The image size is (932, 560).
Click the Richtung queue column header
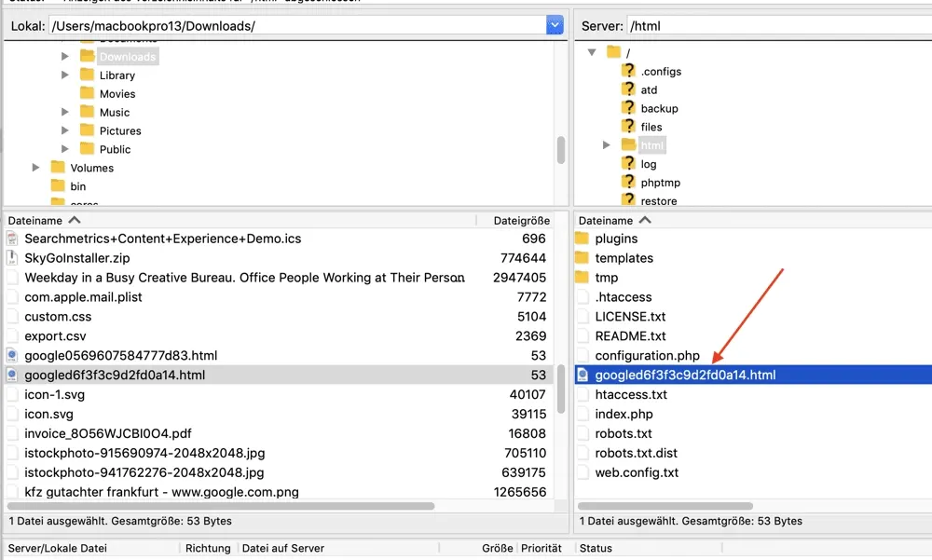(208, 548)
